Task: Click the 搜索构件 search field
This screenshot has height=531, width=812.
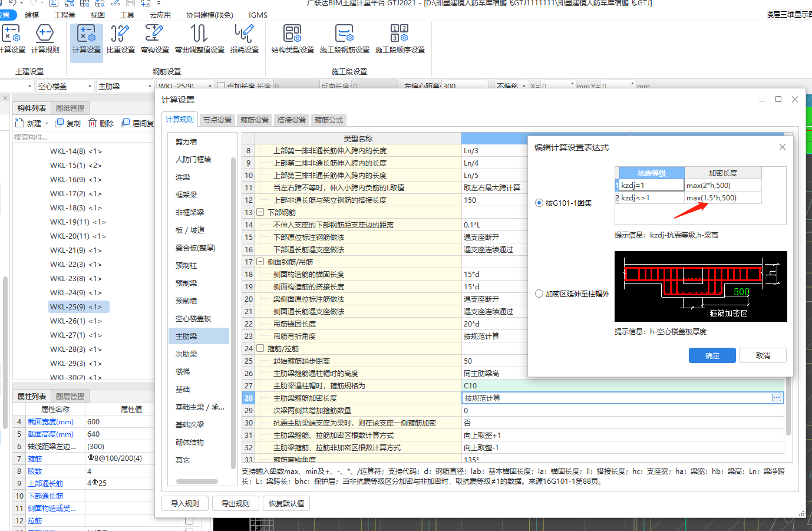Action: click(x=83, y=137)
